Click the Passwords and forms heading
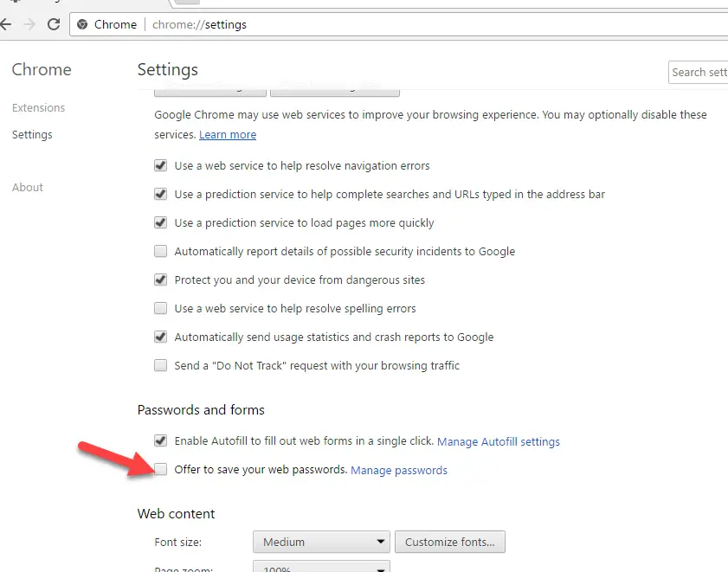Viewport: 728px width, 572px height. point(201,410)
